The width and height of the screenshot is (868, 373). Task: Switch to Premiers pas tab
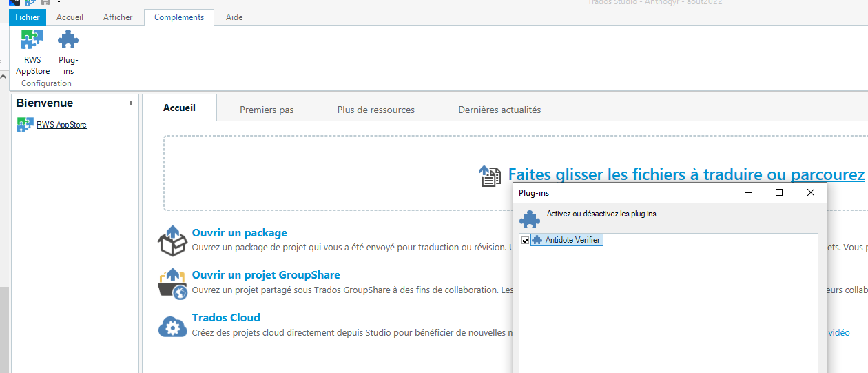pos(267,110)
